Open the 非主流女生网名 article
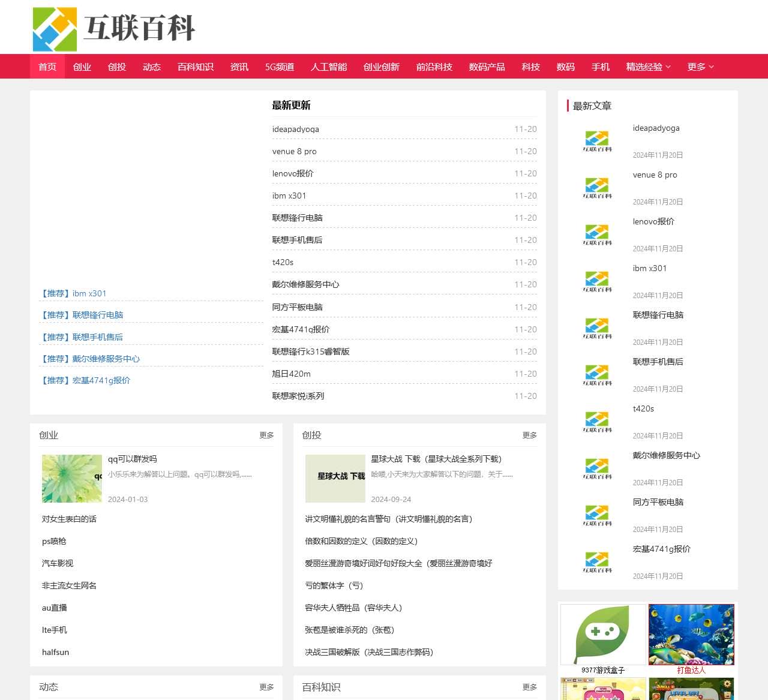768x700 pixels. click(x=69, y=585)
